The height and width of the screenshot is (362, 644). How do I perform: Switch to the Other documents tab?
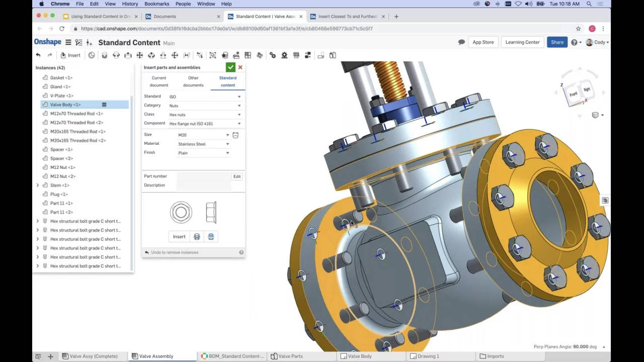point(193,81)
